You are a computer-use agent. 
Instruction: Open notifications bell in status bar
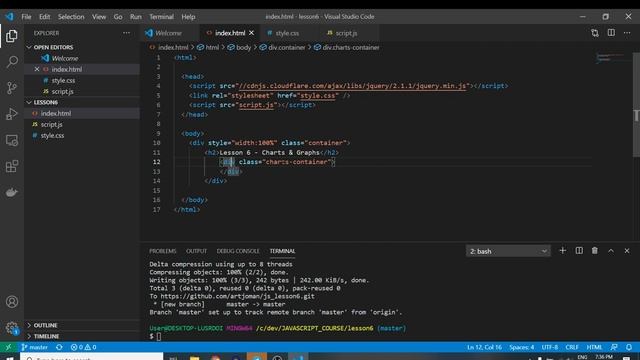(x=629, y=347)
